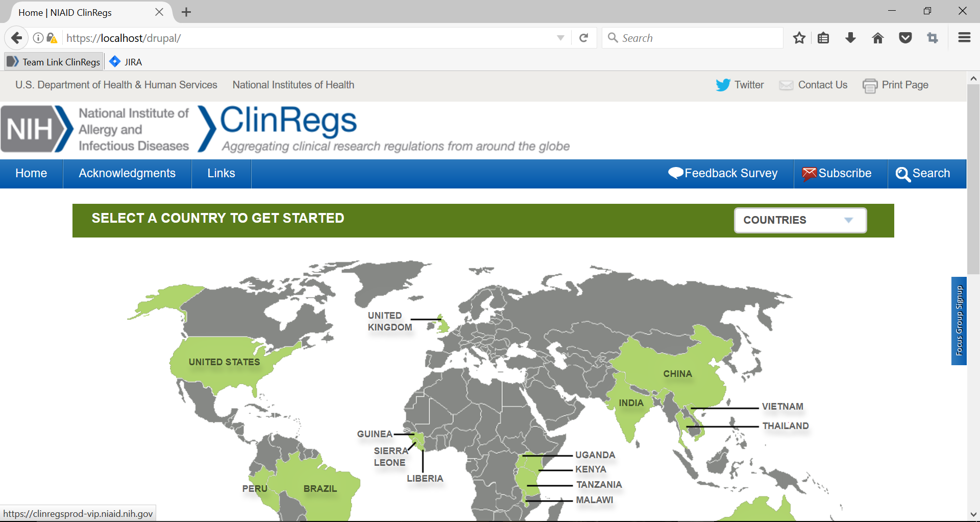The height and width of the screenshot is (522, 980).
Task: Select BRAZIL on the map
Action: coord(320,489)
